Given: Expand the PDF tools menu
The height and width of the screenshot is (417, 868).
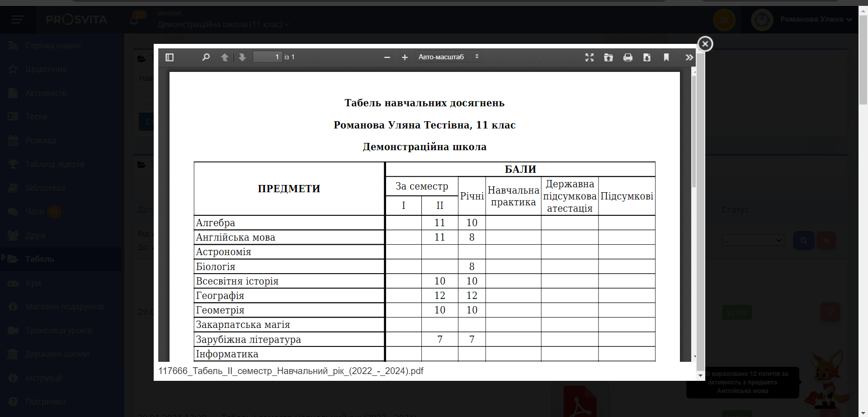Looking at the screenshot, I should tap(689, 57).
